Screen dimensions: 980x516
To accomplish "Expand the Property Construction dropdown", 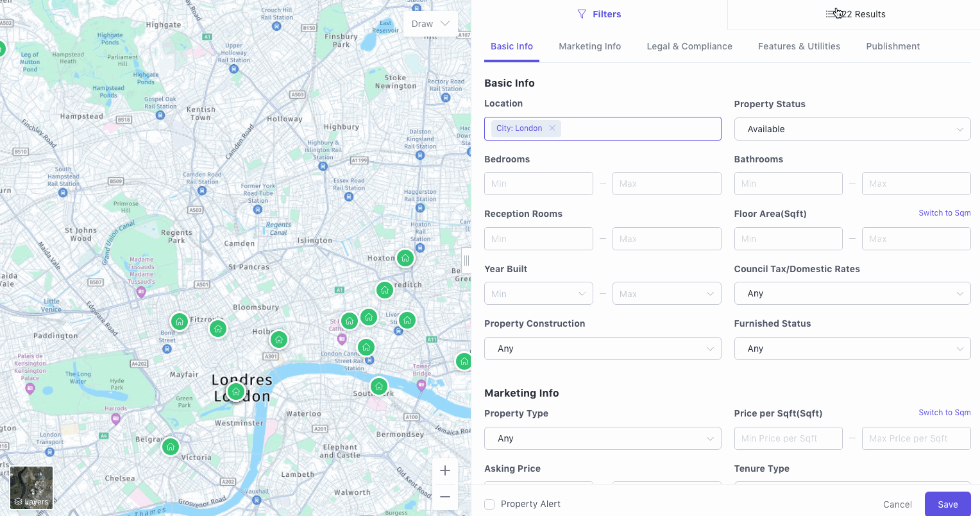I will click(x=602, y=348).
